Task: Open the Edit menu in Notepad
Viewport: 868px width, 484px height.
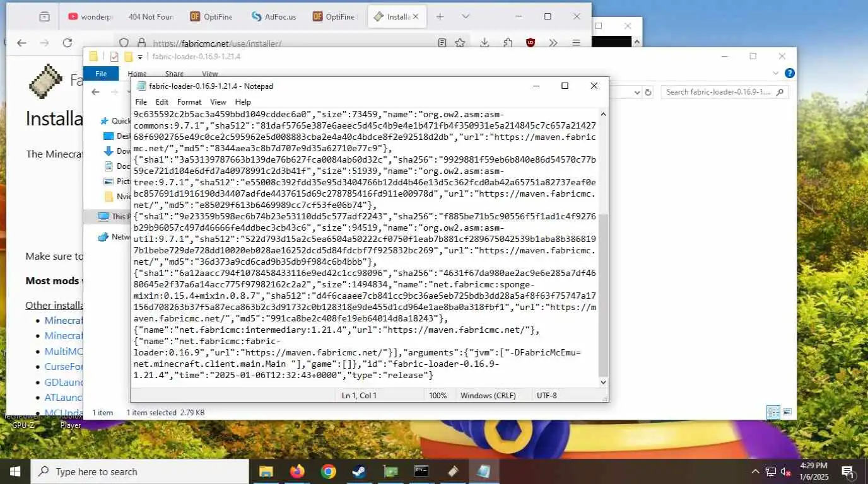Action: click(x=162, y=101)
